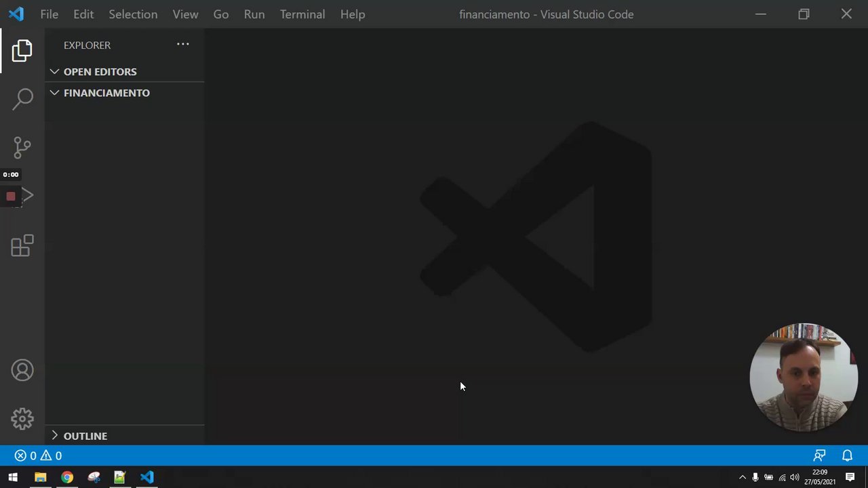Open the File menu

50,14
